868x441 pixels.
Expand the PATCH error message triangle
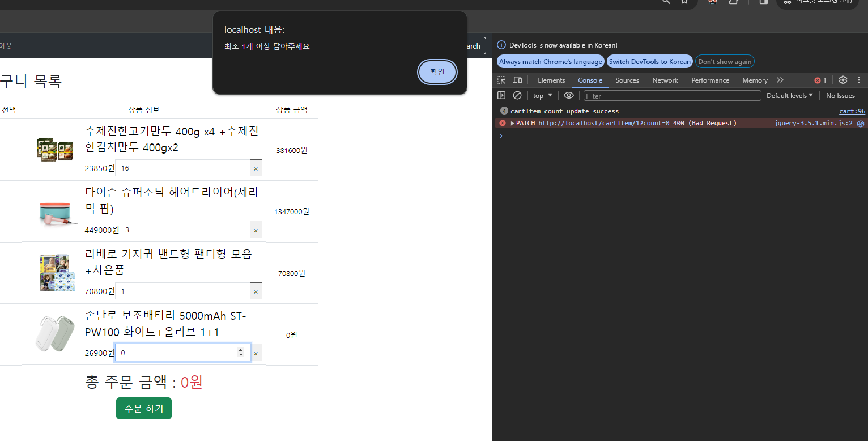[512, 123]
